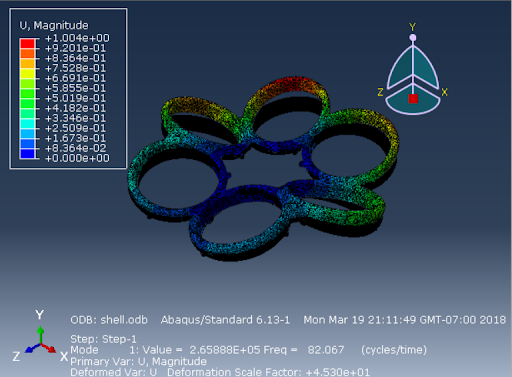Click the Abaqus/Standard 6.13-1 version text
This screenshot has width=512, height=377.
pyautogui.click(x=225, y=320)
